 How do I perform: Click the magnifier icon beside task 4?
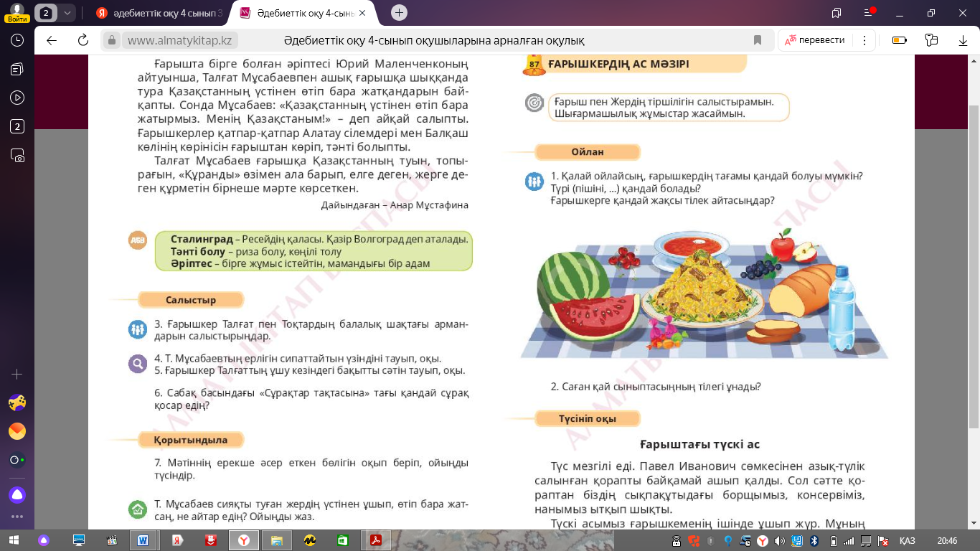click(x=137, y=364)
